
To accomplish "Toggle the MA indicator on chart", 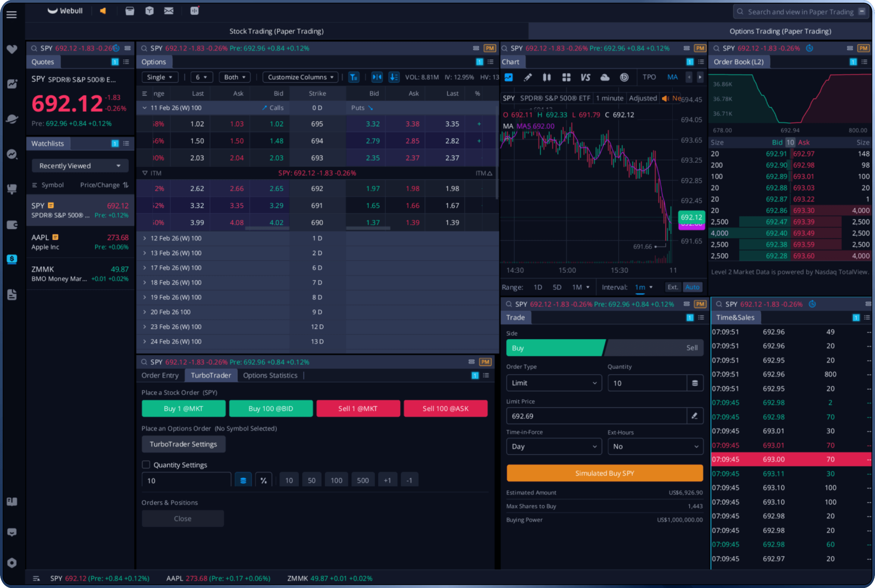I will point(672,77).
